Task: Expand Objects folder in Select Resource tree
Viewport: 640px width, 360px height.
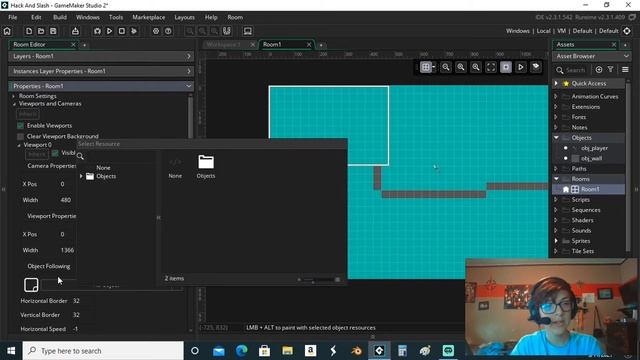Action: pos(81,176)
